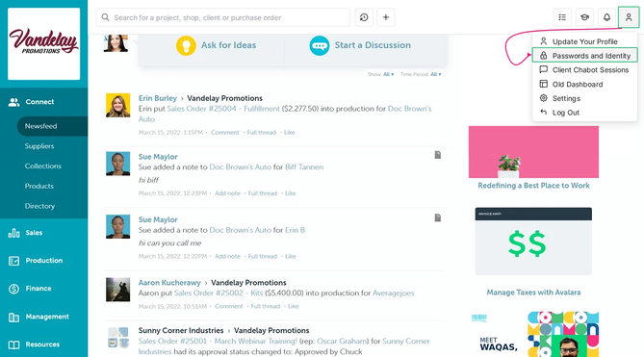Click the Connect people icon
644x357 pixels.
point(13,102)
